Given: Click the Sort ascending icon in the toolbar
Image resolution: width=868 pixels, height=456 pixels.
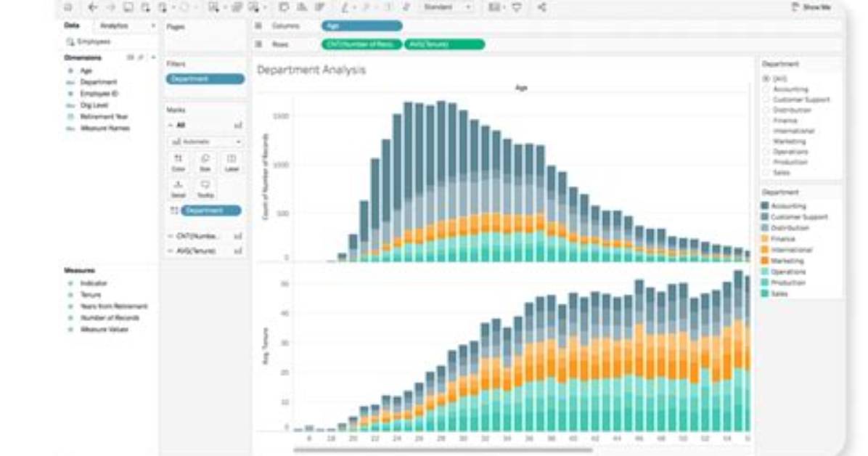Looking at the screenshot, I should 302,7.
